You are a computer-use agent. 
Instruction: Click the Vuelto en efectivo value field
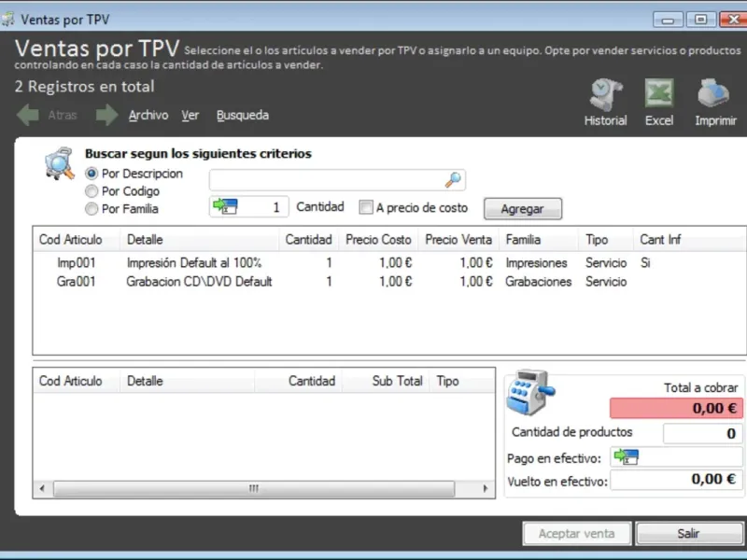[x=676, y=479]
